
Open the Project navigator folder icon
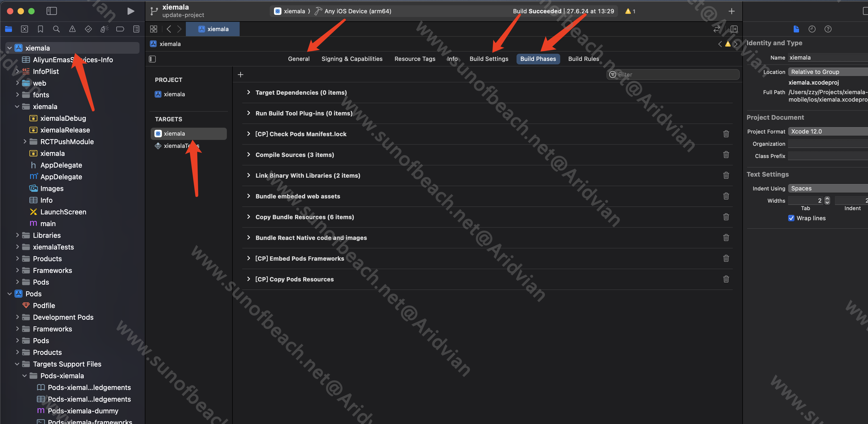click(9, 29)
